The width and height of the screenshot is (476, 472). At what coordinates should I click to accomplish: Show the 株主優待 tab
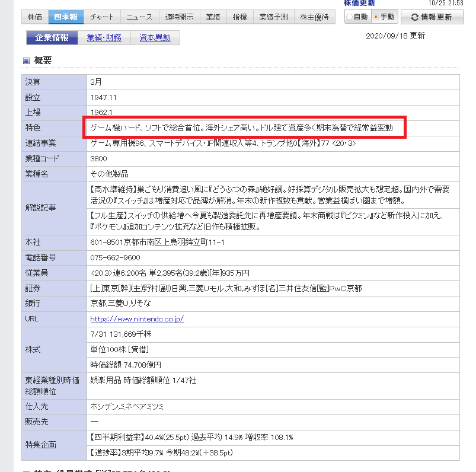coord(315,17)
